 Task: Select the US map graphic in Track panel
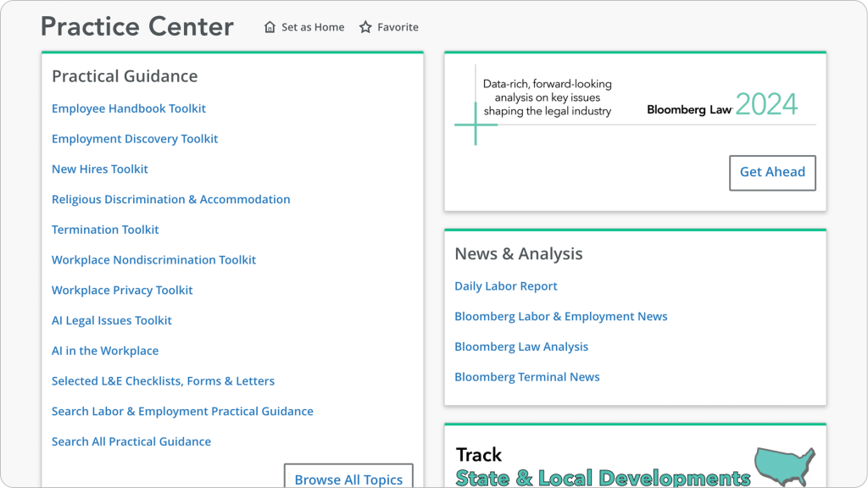784,464
